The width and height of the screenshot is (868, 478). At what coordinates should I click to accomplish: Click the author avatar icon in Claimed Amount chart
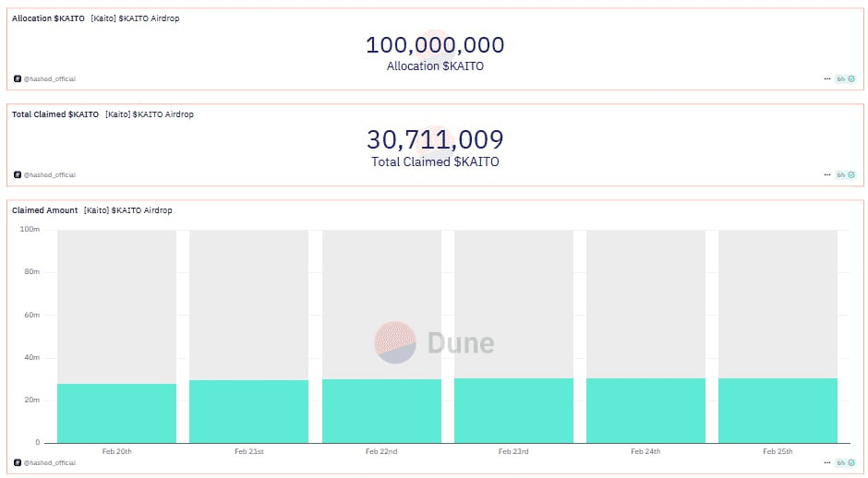(17, 462)
